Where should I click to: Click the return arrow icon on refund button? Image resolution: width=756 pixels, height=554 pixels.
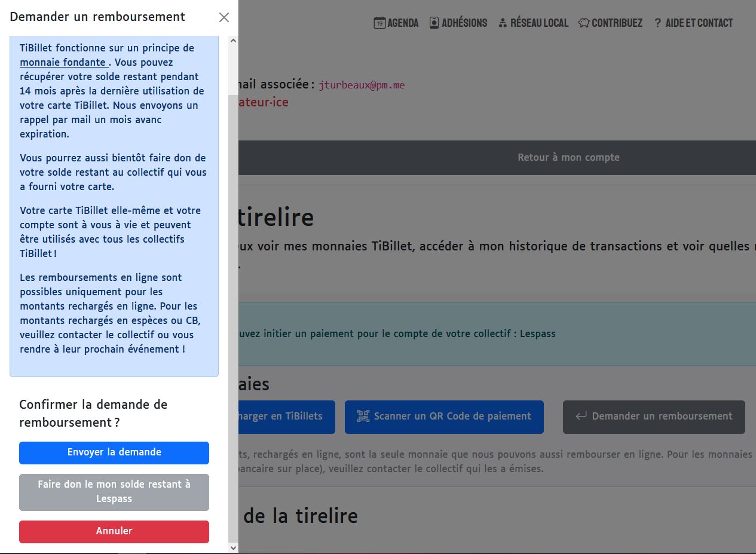[580, 417]
